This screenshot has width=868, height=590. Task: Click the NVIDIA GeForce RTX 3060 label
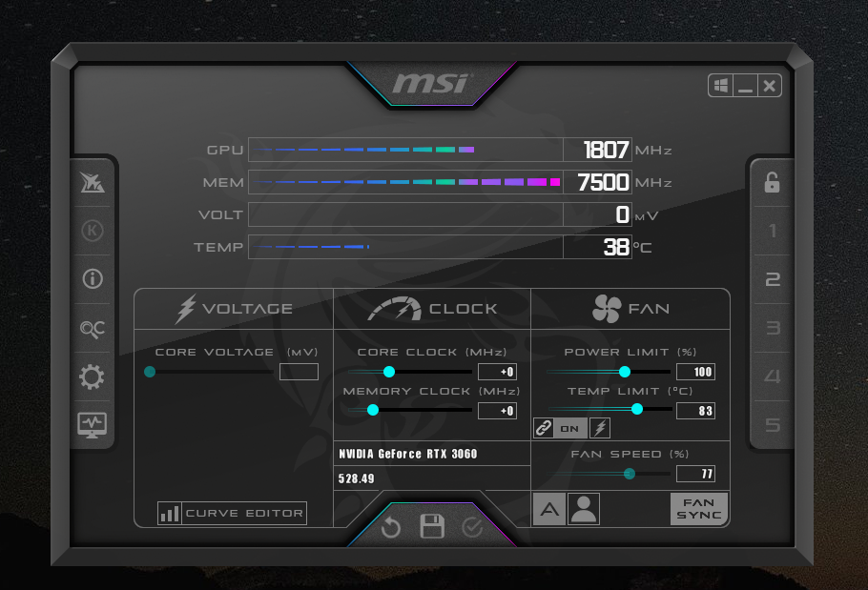(x=408, y=454)
